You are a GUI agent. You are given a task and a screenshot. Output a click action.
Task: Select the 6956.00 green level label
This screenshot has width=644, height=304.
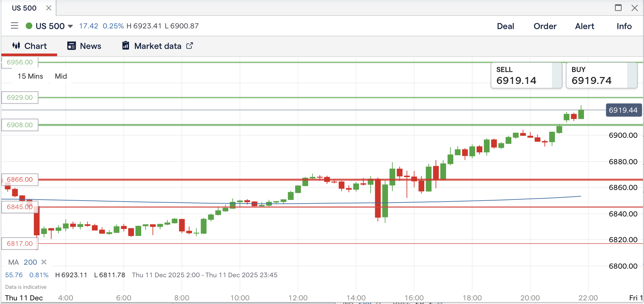[20, 62]
